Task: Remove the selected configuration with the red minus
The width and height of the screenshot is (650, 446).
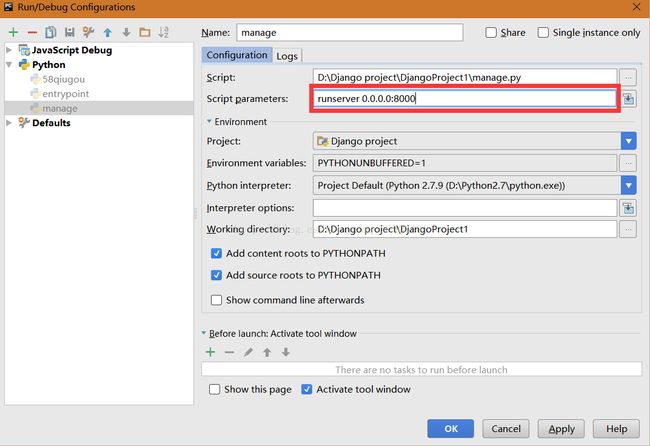Action: [x=32, y=32]
